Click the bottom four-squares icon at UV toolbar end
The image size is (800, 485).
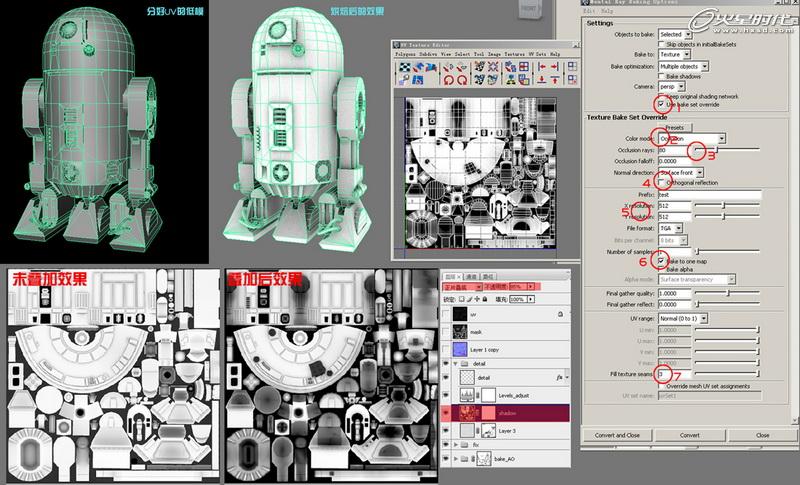(x=572, y=80)
